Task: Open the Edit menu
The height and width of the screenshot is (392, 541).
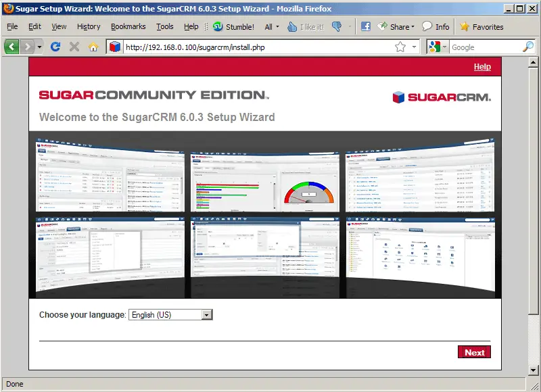Action: click(34, 26)
